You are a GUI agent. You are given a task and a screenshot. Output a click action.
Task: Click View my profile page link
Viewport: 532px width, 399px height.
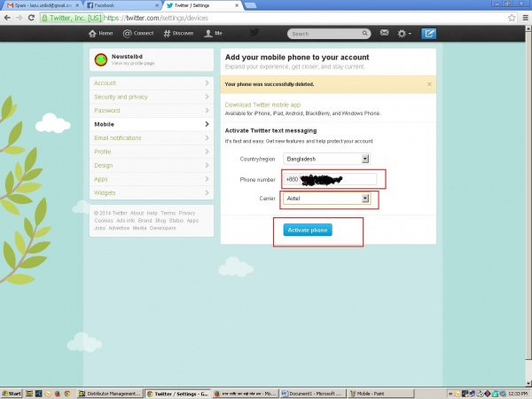coord(133,63)
